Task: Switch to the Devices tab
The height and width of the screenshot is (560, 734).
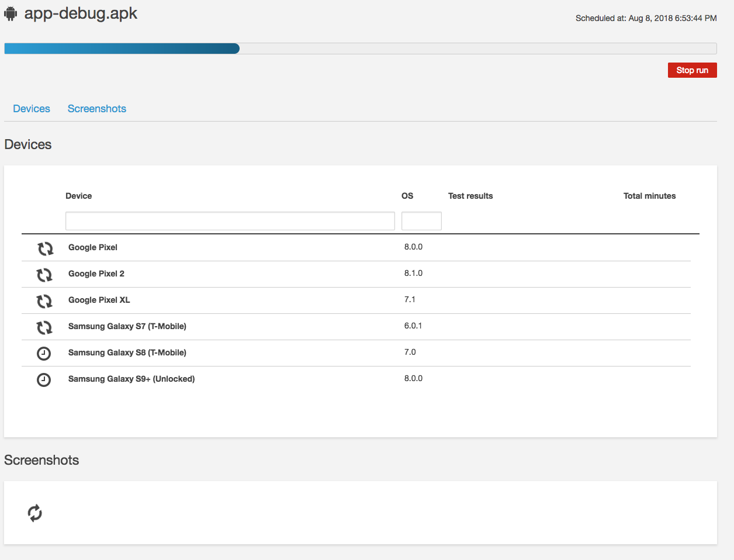Action: point(32,109)
